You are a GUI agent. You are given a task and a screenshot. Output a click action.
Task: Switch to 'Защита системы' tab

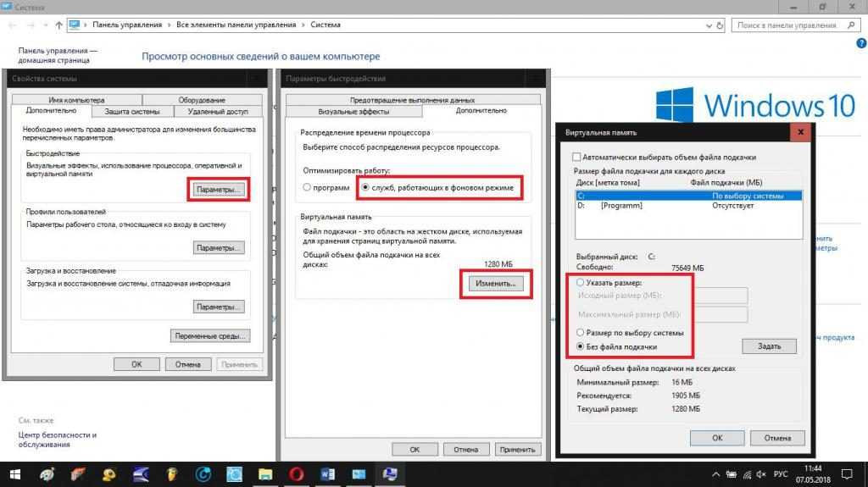tap(132, 111)
